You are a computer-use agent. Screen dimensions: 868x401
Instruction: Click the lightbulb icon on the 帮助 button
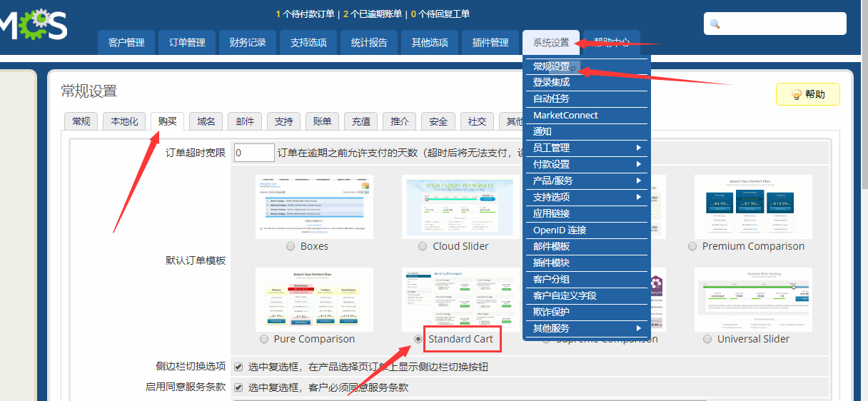pos(796,94)
